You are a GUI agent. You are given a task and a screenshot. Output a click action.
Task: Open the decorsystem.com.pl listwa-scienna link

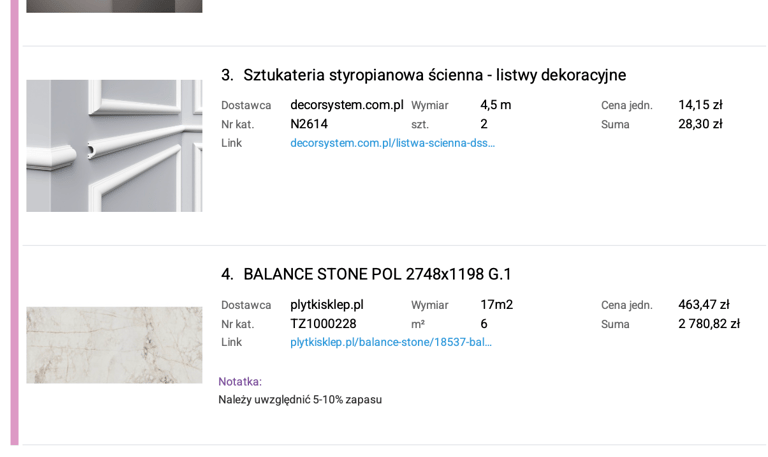392,143
